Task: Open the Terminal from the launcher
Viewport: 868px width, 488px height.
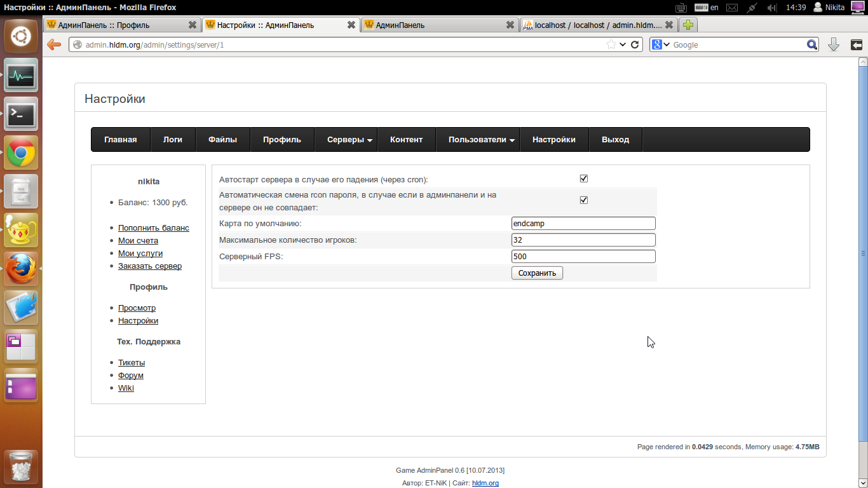Action: click(x=21, y=114)
